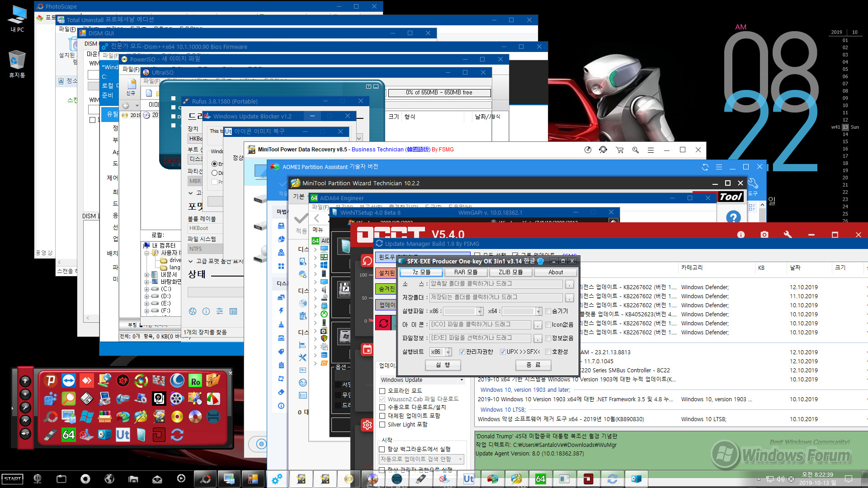Open 파일(F) menu in UltraISO
The height and width of the screenshot is (488, 868).
click(x=151, y=81)
